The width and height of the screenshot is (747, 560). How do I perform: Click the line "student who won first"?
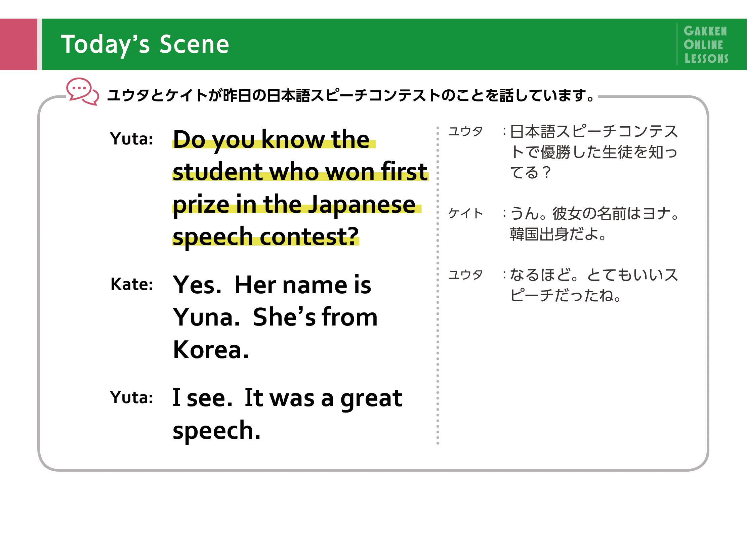click(300, 171)
